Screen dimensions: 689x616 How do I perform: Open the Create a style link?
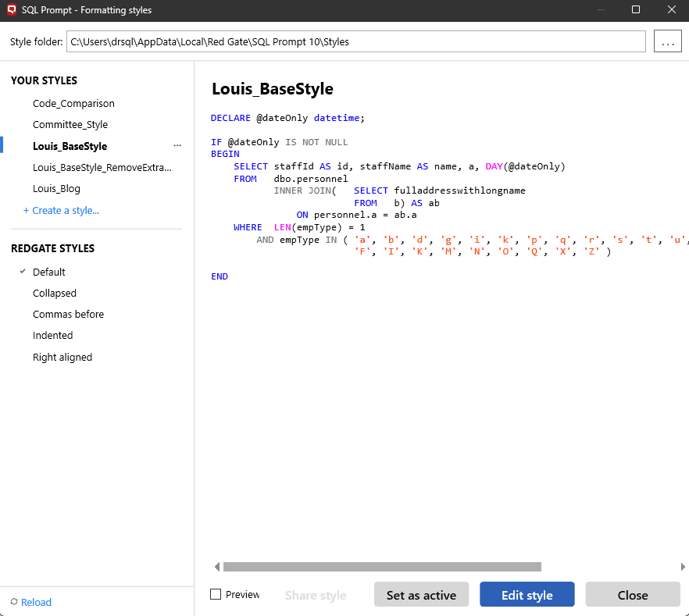[x=65, y=210]
